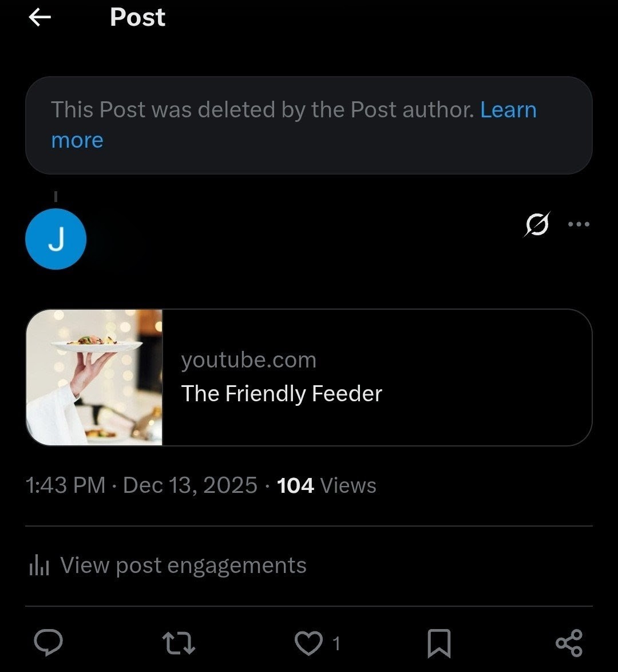Click the 104 Views count
Image resolution: width=618 pixels, height=672 pixels.
327,486
